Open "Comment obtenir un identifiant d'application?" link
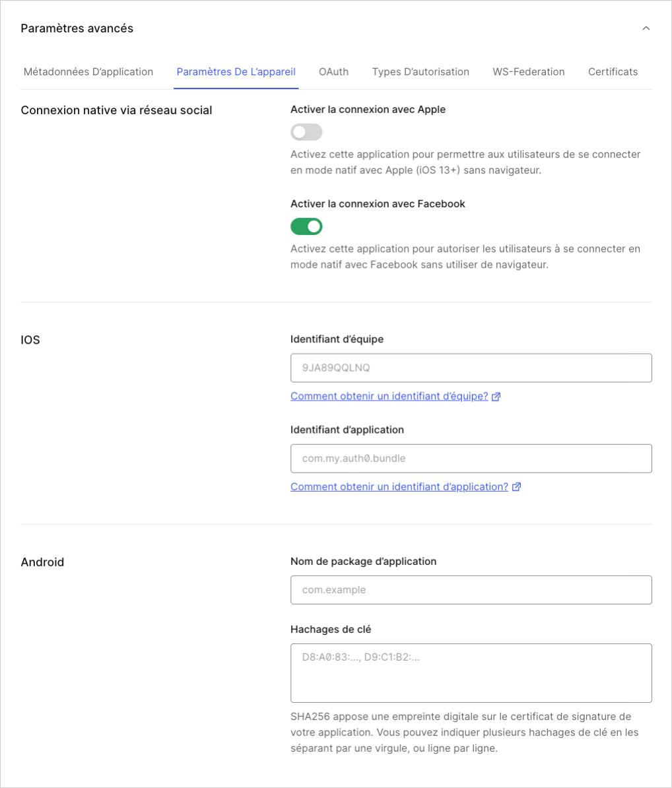Viewport: 672px width, 788px height. (x=399, y=486)
